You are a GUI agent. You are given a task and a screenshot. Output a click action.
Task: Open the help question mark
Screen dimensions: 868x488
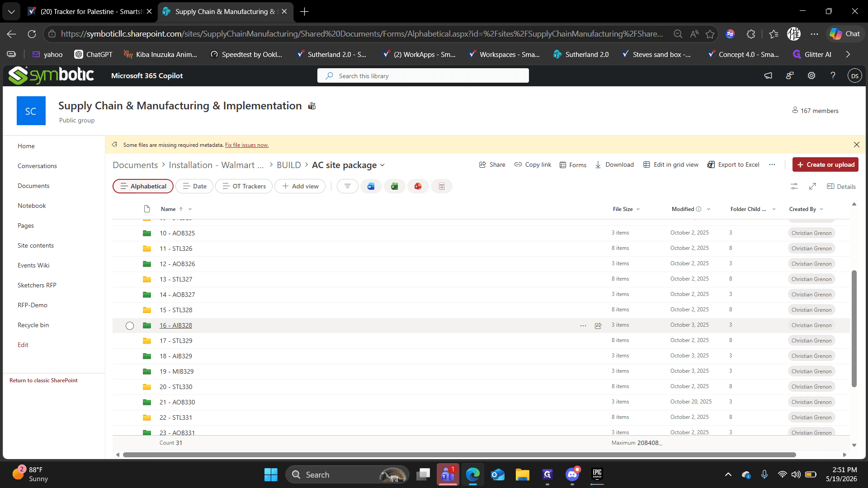[833, 75]
